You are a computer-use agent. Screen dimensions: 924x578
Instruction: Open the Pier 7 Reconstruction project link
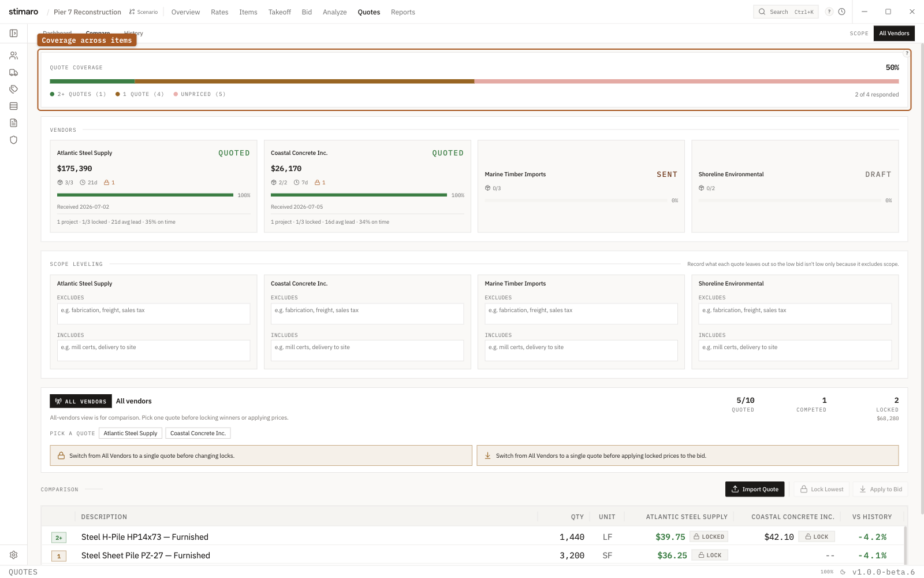[x=87, y=12]
